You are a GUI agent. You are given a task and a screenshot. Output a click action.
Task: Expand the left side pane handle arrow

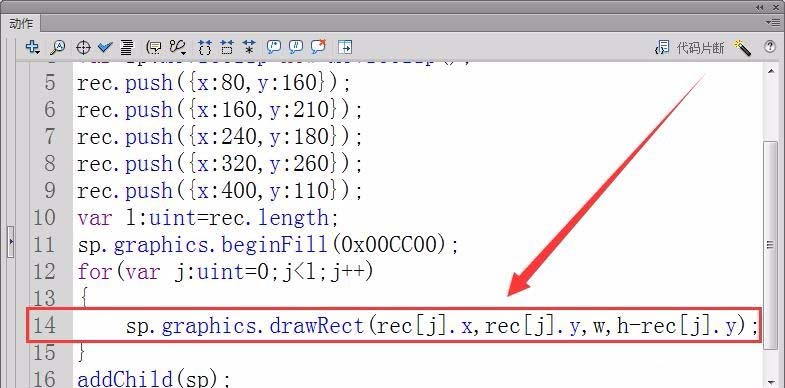(x=11, y=242)
